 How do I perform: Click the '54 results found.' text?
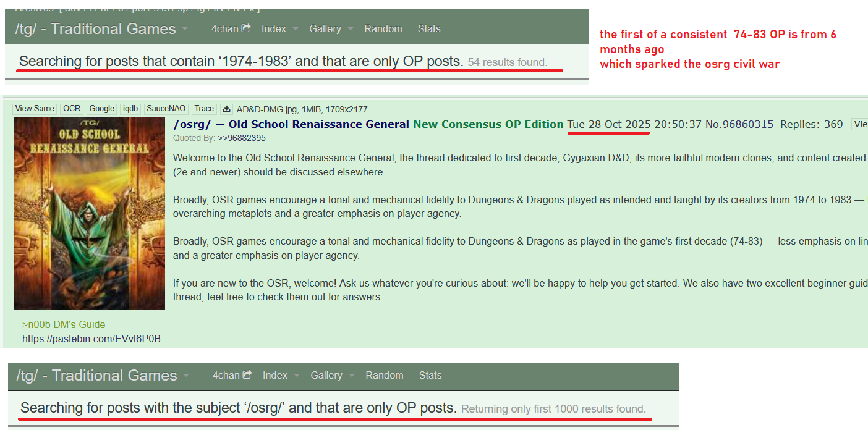508,62
